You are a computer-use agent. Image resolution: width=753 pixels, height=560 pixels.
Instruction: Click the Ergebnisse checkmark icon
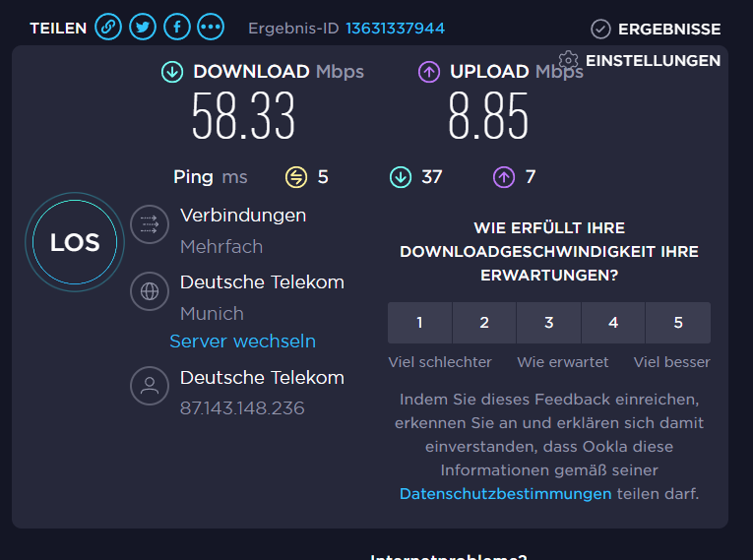[600, 30]
